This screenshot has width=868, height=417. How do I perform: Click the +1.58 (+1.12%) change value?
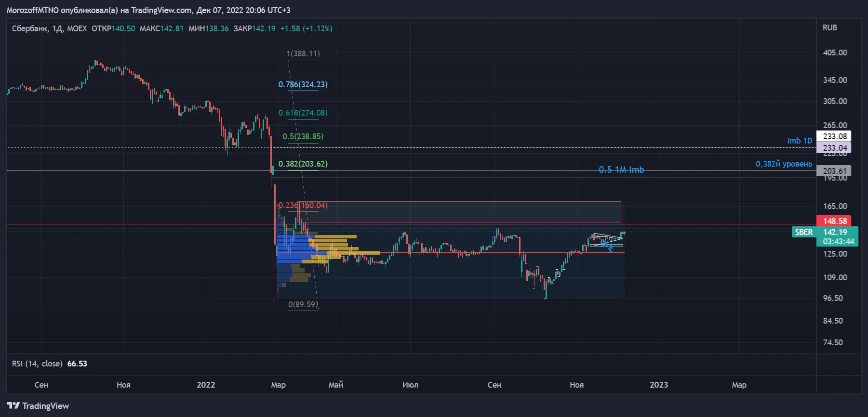[x=307, y=28]
